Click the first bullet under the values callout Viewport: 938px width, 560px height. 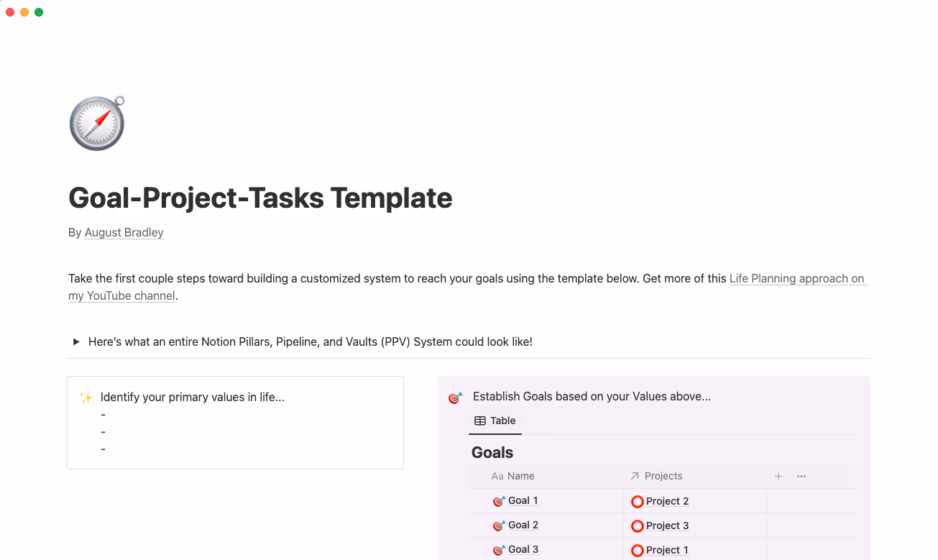coord(102,414)
